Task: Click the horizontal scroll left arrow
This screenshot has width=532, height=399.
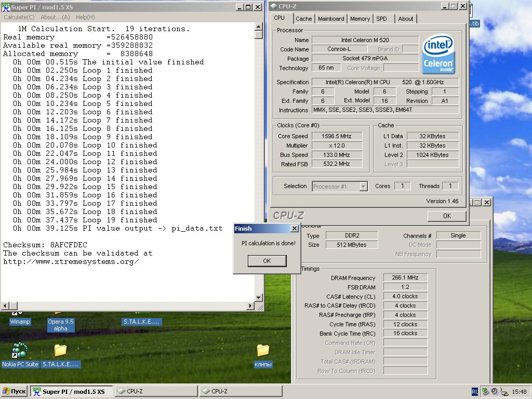Action: click(5, 305)
